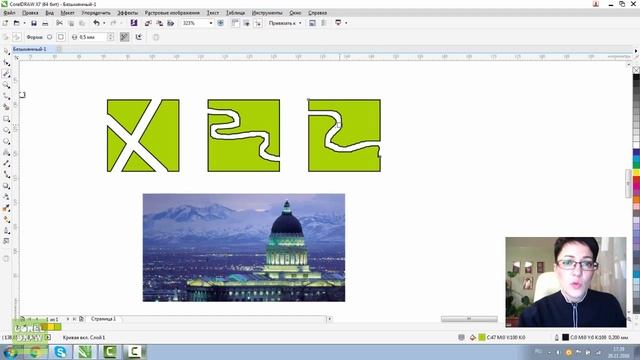Select the Ellipse tool
The image size is (640, 360).
point(6,130)
